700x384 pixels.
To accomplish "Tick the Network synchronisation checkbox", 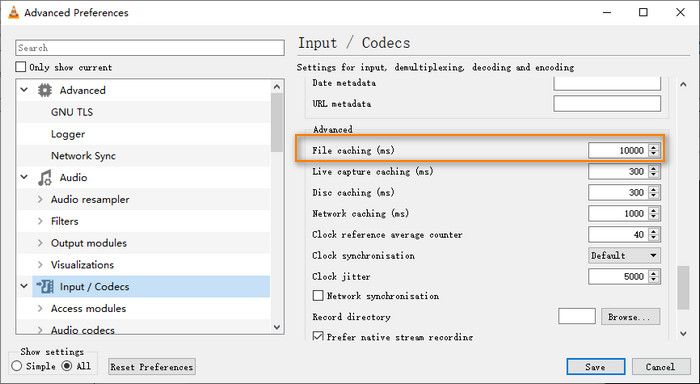I will [318, 296].
